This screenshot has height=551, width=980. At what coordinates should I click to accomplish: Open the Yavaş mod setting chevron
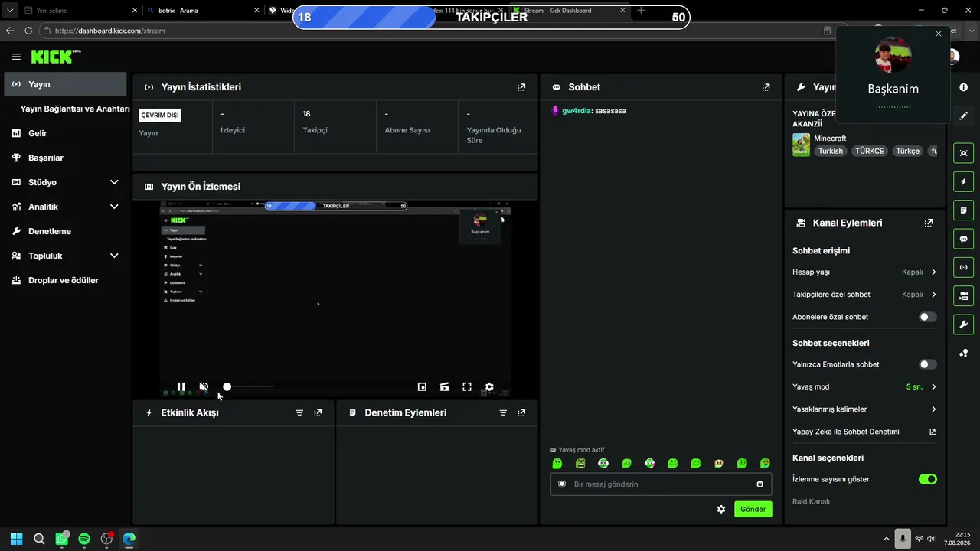pyautogui.click(x=933, y=387)
